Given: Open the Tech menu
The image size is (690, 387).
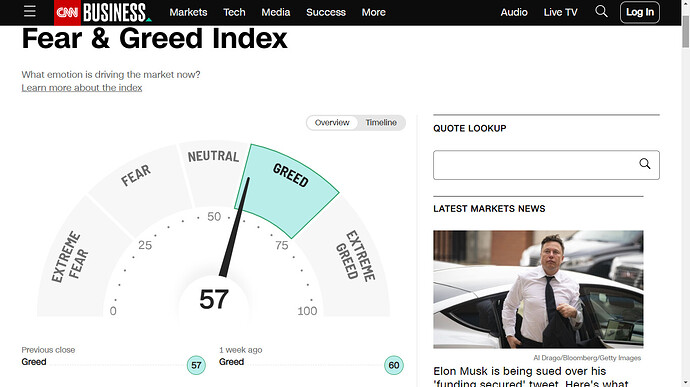Looking at the screenshot, I should click(x=234, y=12).
